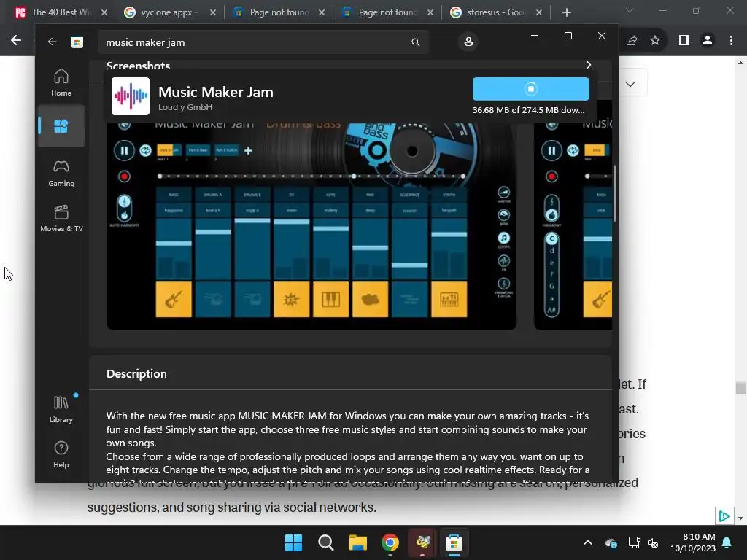Click the muted volume tray icon
Screen dimensions: 747x560
(x=653, y=542)
